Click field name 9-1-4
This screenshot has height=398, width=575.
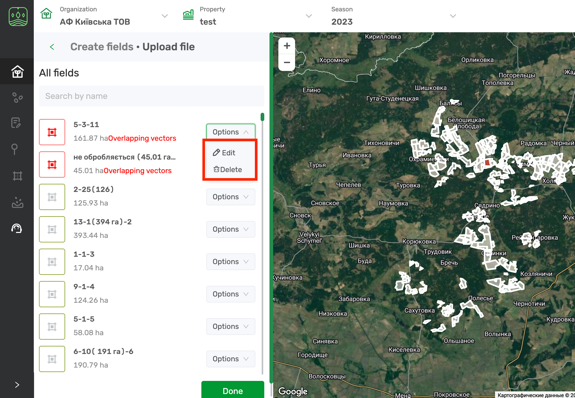[84, 286]
